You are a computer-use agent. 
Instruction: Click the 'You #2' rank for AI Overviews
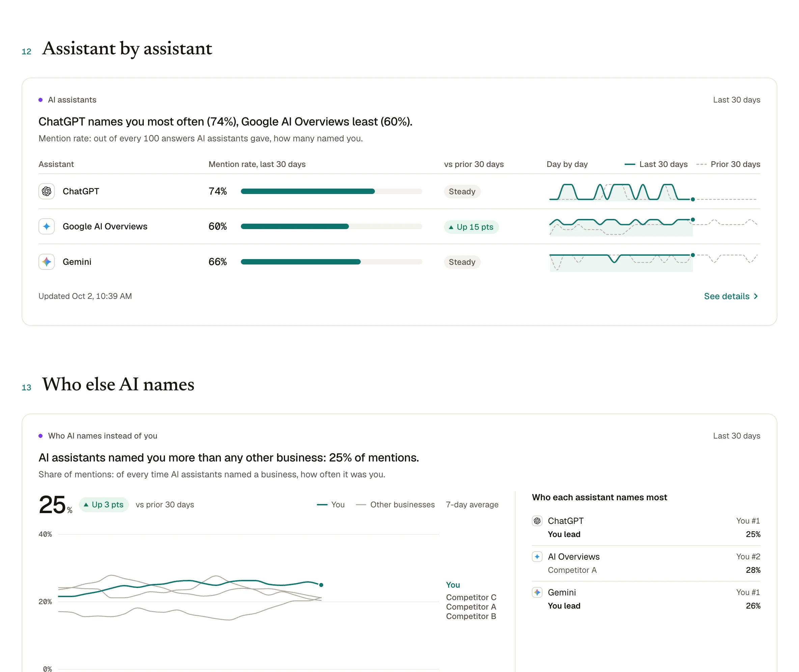(748, 557)
